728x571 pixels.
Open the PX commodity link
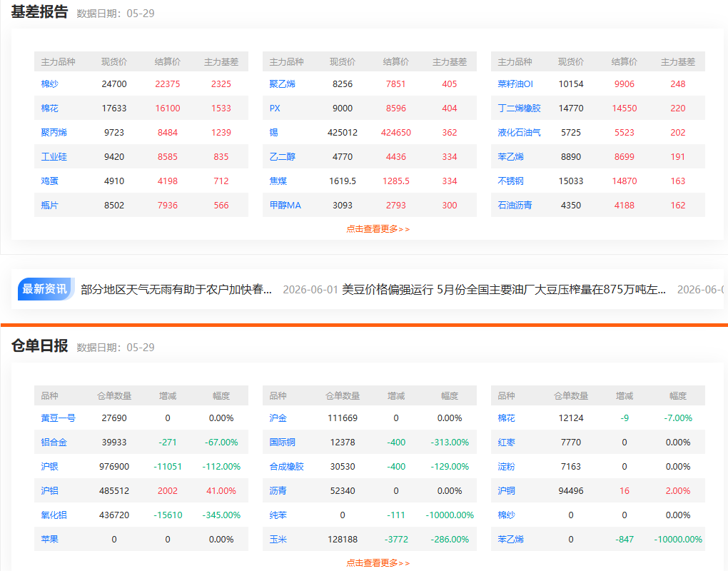click(x=275, y=108)
